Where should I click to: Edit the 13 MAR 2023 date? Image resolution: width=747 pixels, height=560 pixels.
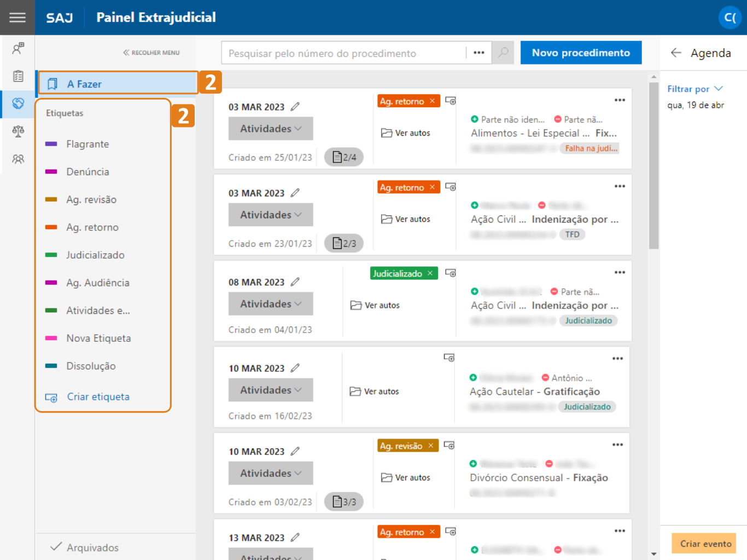click(295, 538)
